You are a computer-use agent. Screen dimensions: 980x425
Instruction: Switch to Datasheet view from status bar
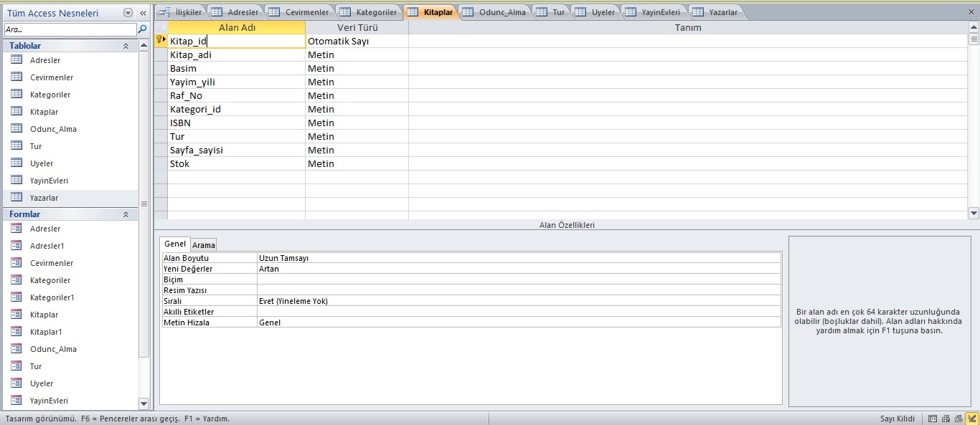(933, 419)
